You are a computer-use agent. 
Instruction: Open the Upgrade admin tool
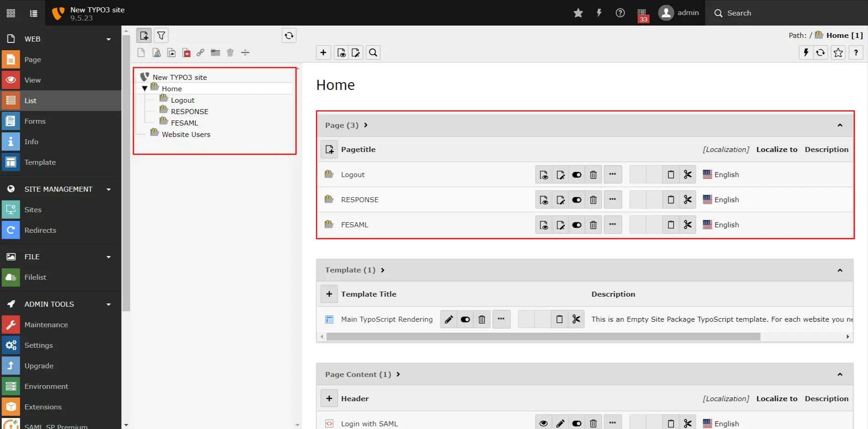point(61,366)
